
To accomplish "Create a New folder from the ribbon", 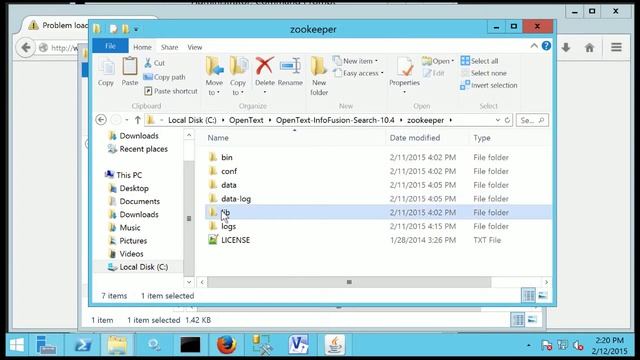I will (319, 77).
